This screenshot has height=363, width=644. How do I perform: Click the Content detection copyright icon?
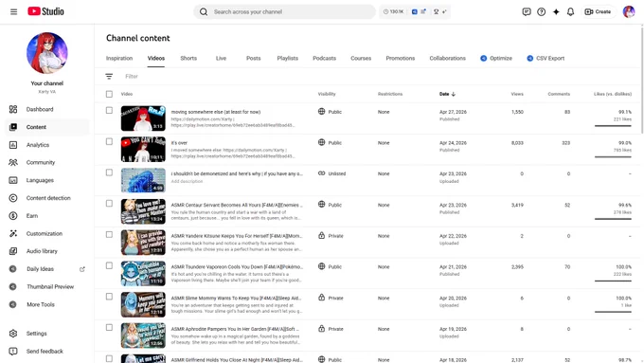pos(13,198)
